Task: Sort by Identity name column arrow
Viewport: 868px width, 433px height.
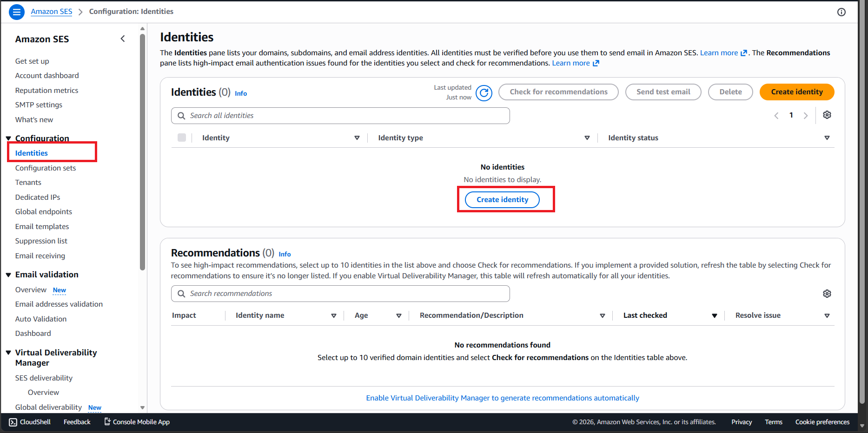Action: (334, 316)
